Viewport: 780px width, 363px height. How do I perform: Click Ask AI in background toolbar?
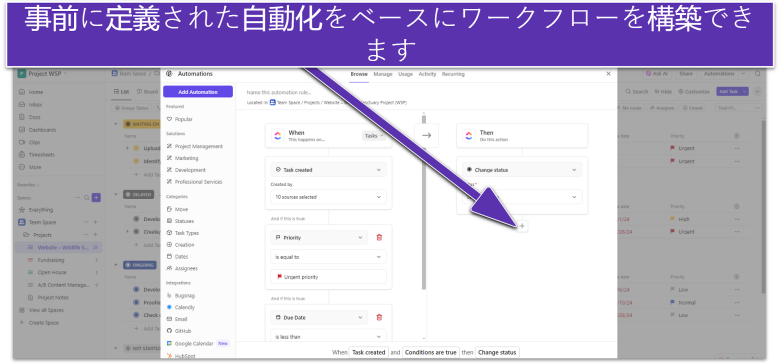click(657, 74)
